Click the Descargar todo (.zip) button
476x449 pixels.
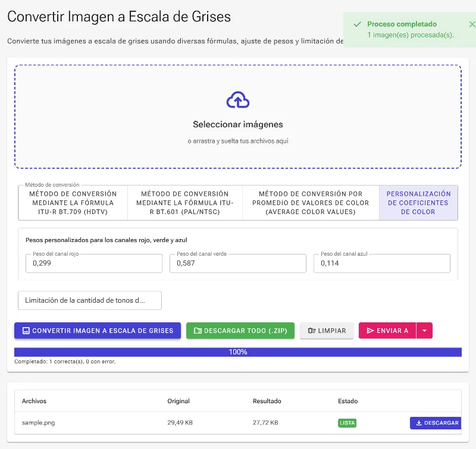(240, 331)
